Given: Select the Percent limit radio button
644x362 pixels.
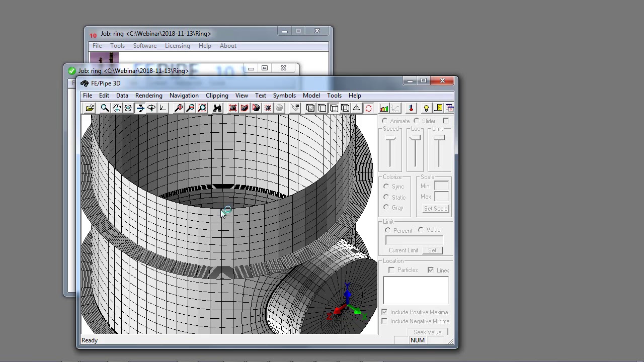Looking at the screenshot, I should tap(388, 230).
